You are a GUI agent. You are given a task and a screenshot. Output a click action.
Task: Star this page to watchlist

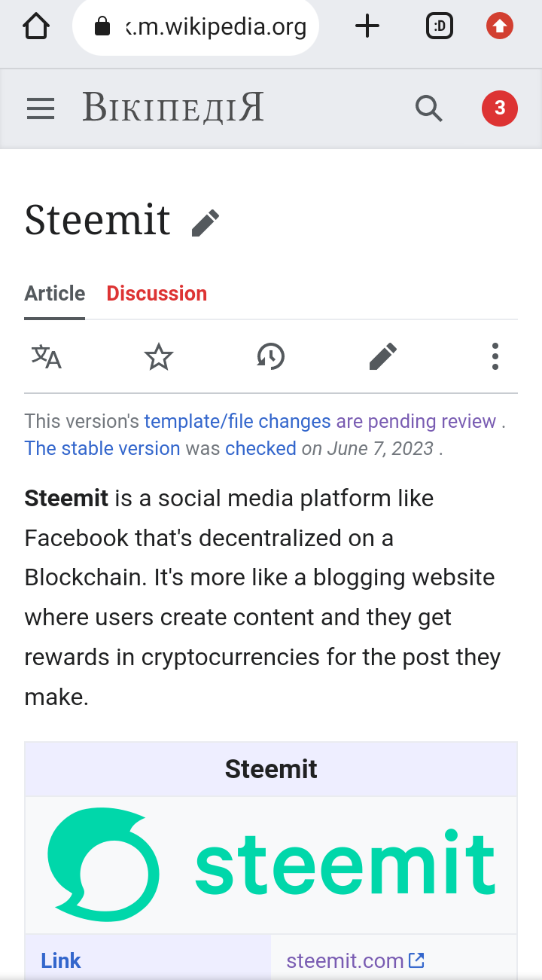(x=158, y=356)
